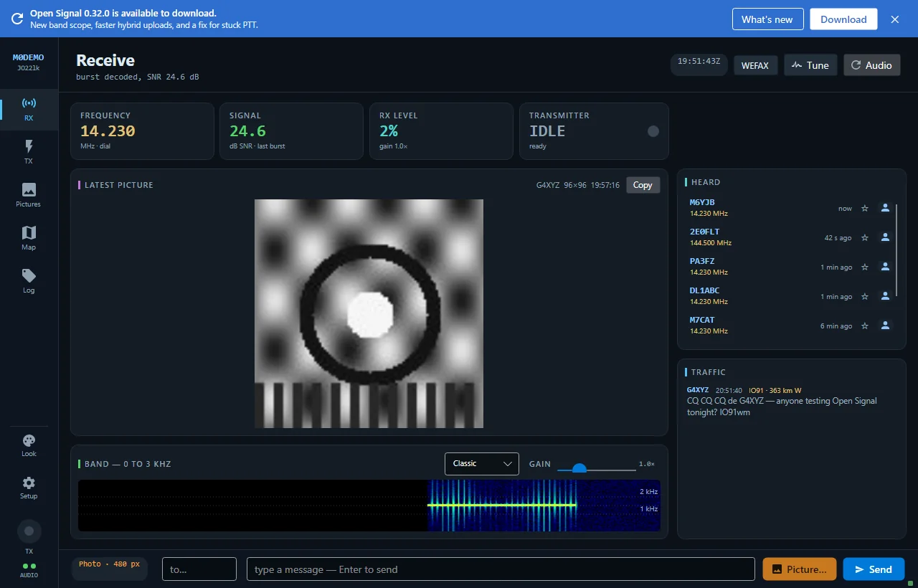Screen dimensions: 918x588
Task: Dismiss the update banner
Action: coord(895,19)
